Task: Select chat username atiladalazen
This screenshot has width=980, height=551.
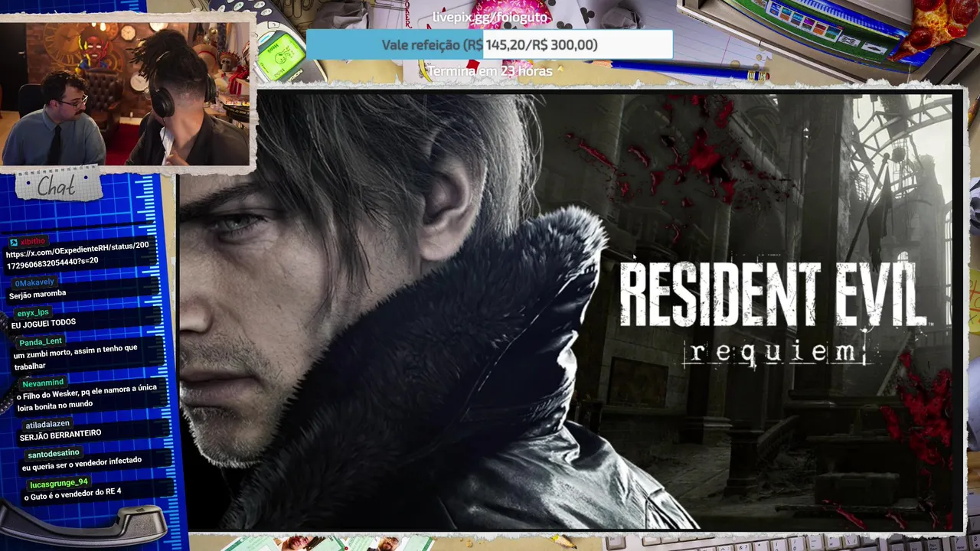Action: pyautogui.click(x=47, y=423)
